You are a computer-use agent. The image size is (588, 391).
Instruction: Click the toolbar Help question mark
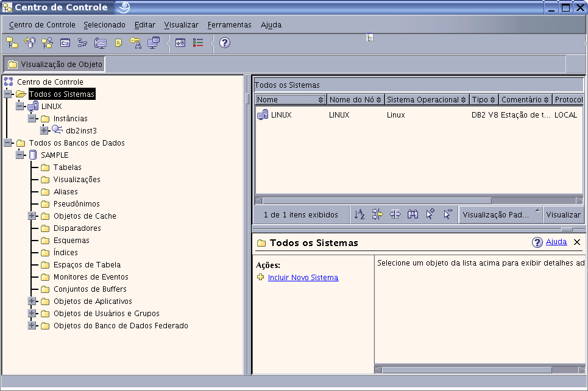225,43
